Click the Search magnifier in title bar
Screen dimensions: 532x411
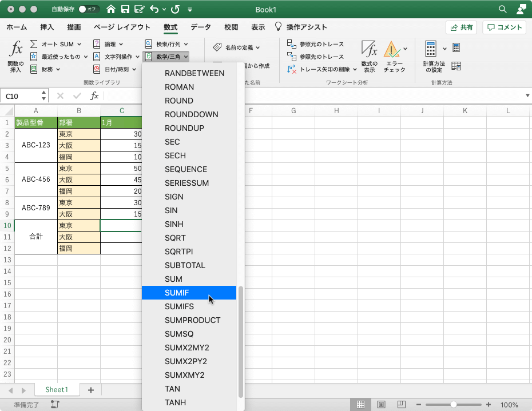[502, 9]
